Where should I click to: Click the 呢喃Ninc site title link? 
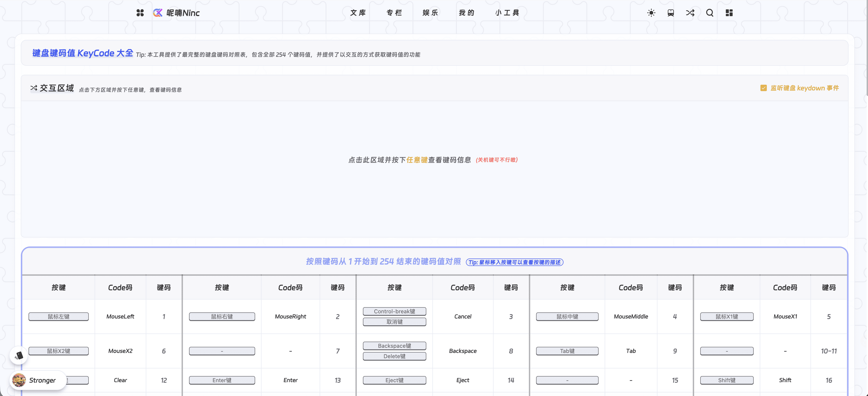(x=183, y=13)
